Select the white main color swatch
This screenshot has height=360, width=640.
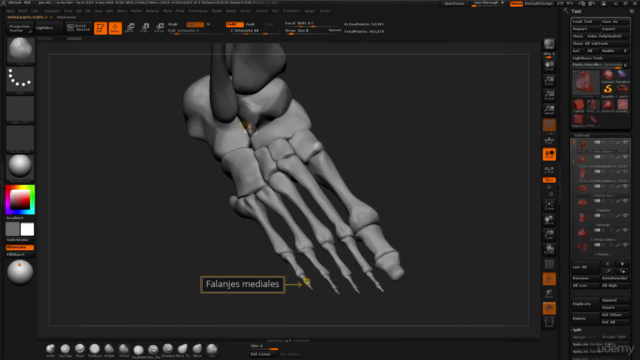(x=27, y=229)
